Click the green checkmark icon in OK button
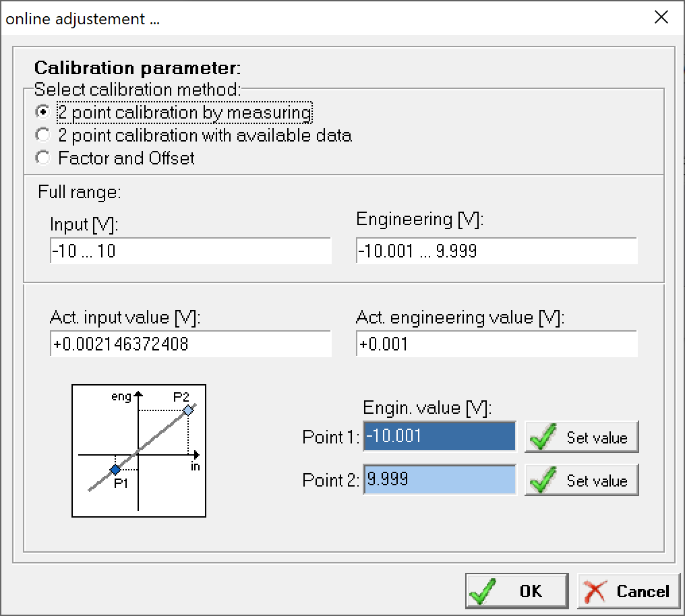 pyautogui.click(x=480, y=590)
